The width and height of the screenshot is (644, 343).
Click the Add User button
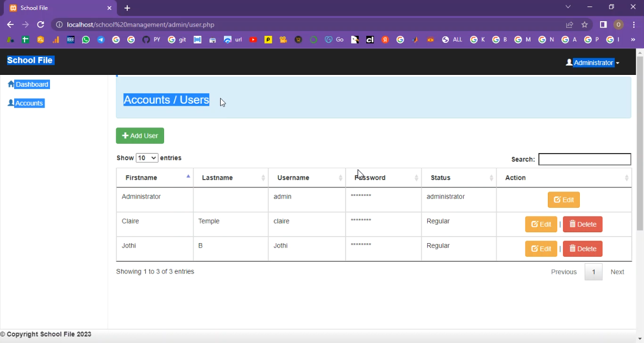pyautogui.click(x=140, y=136)
